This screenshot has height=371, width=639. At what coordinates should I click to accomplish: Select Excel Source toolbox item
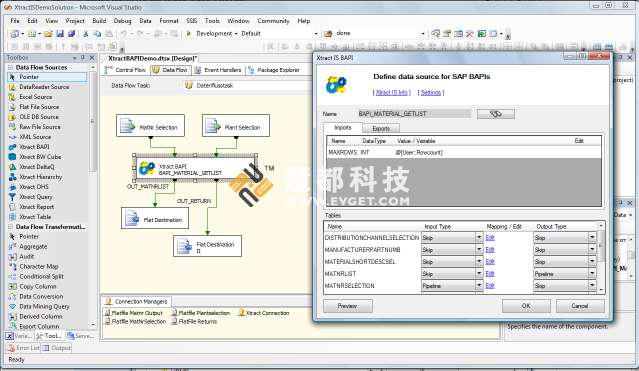[x=35, y=97]
